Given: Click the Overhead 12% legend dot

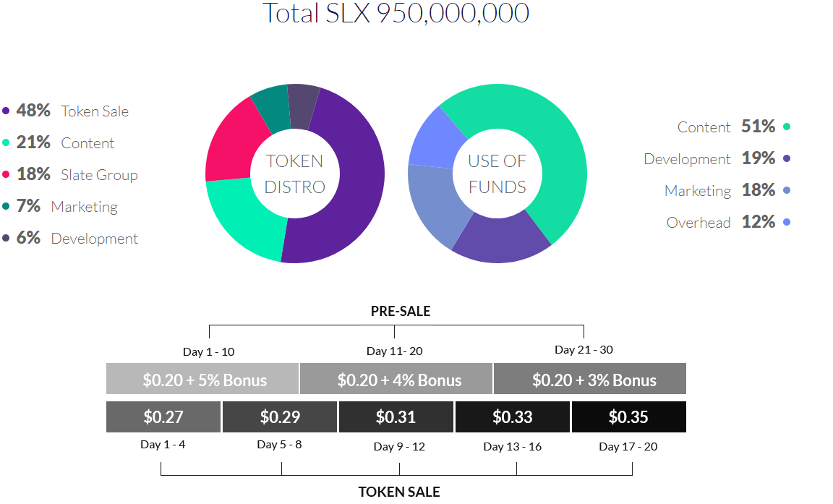Looking at the screenshot, I should pos(787,222).
